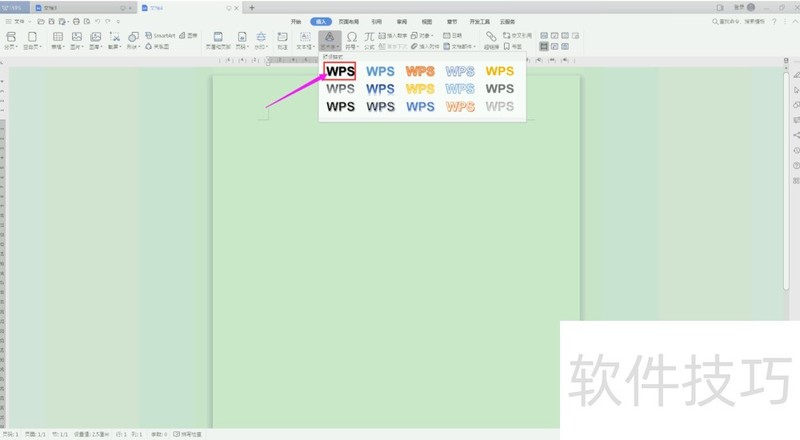This screenshot has height=440, width=800.
Task: Click the Save icon in quick access toolbar
Action: [x=51, y=21]
